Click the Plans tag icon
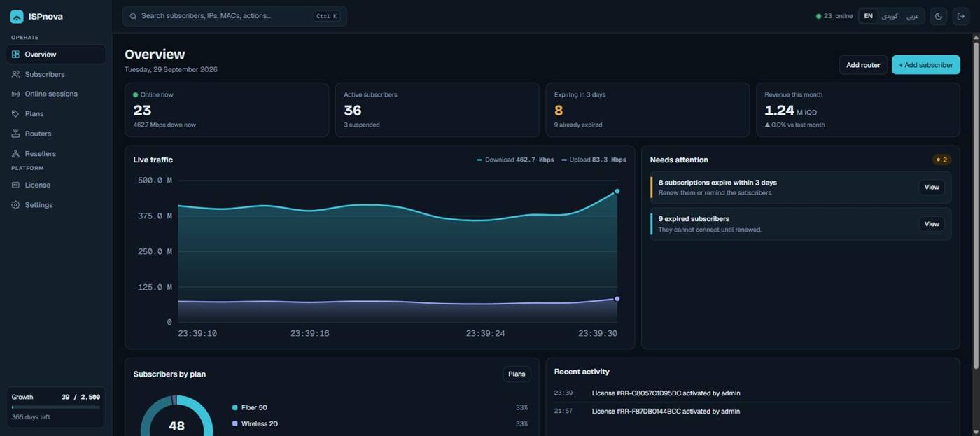980x436 pixels. 15,113
